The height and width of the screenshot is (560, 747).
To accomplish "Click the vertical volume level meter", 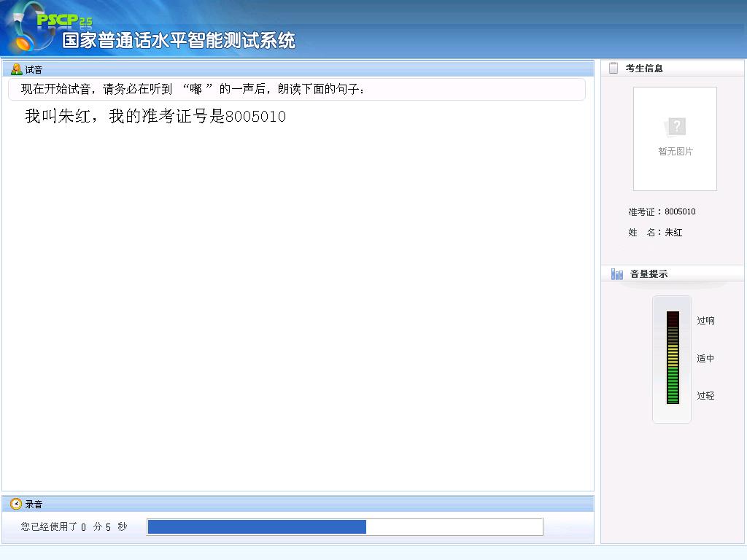I will (x=672, y=358).
